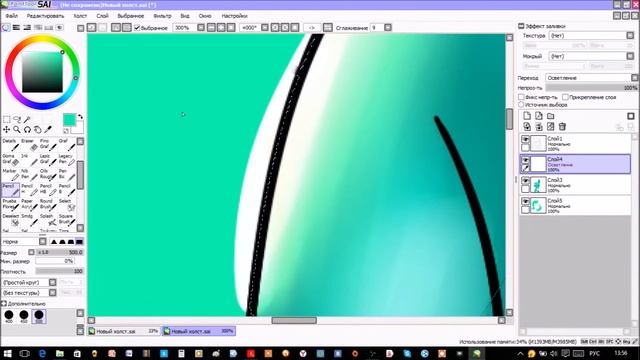Open the Фильтр menu
This screenshot has height=360, width=640.
tap(162, 16)
